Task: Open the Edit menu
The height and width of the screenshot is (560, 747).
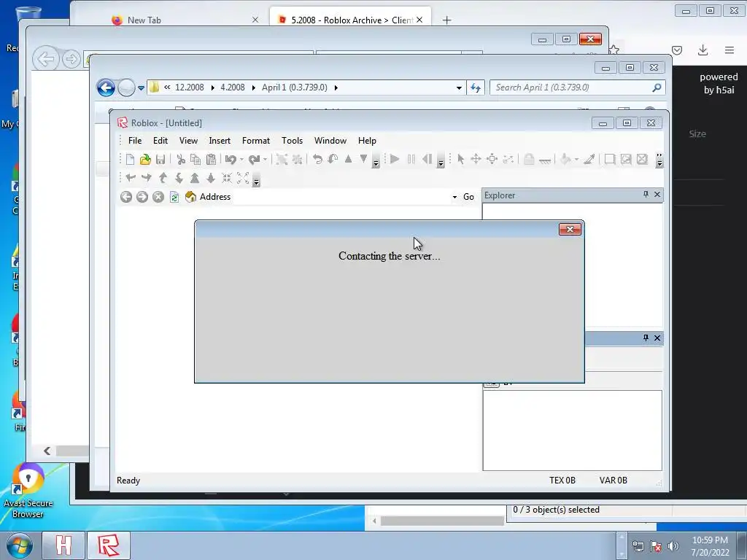Action: tap(160, 141)
